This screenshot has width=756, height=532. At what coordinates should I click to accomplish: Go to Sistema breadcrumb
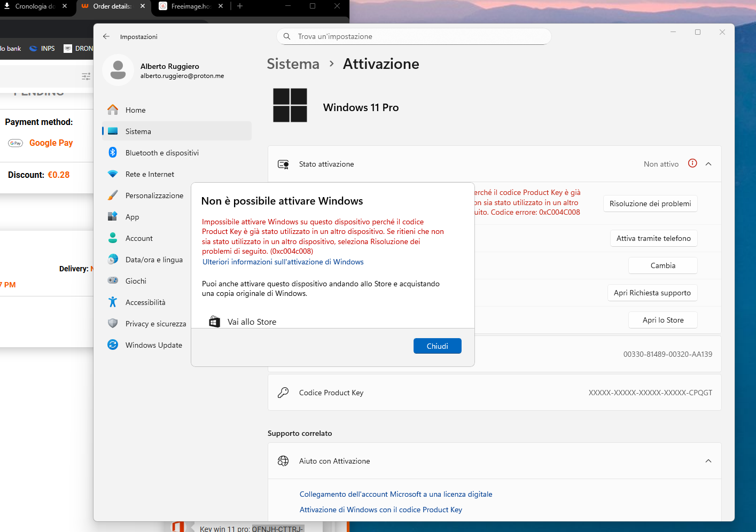[x=293, y=64]
